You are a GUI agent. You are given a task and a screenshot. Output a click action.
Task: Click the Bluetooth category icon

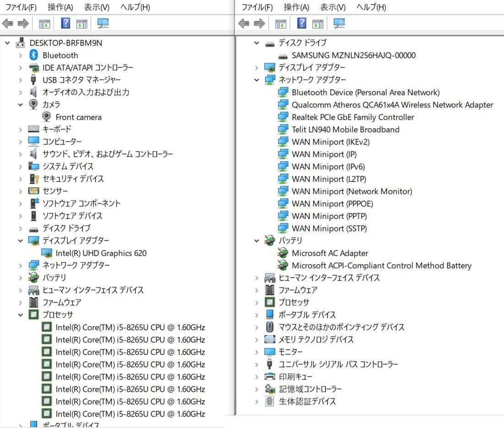(x=33, y=55)
